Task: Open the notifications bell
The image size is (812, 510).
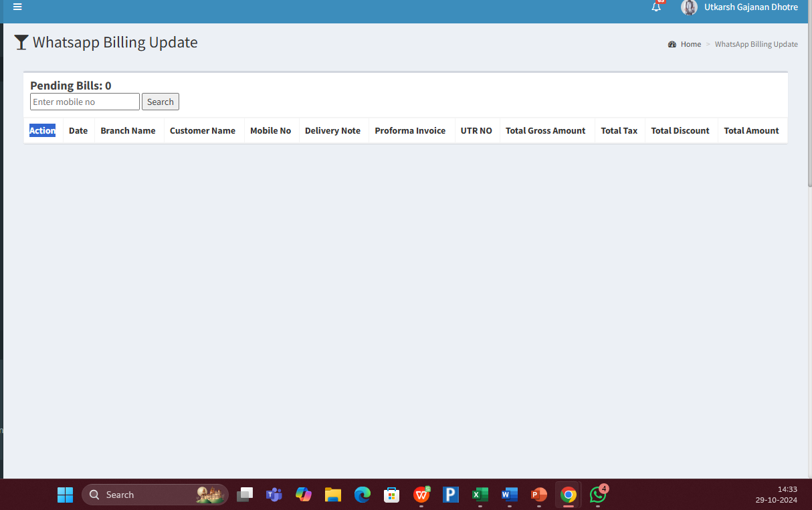Action: [x=656, y=7]
